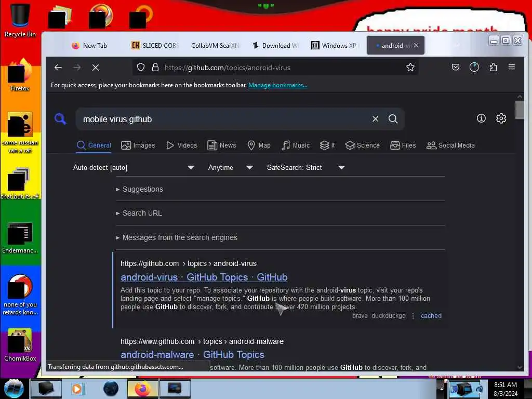Switch to the Windows XP tab
532x399 pixels.
pos(334,46)
